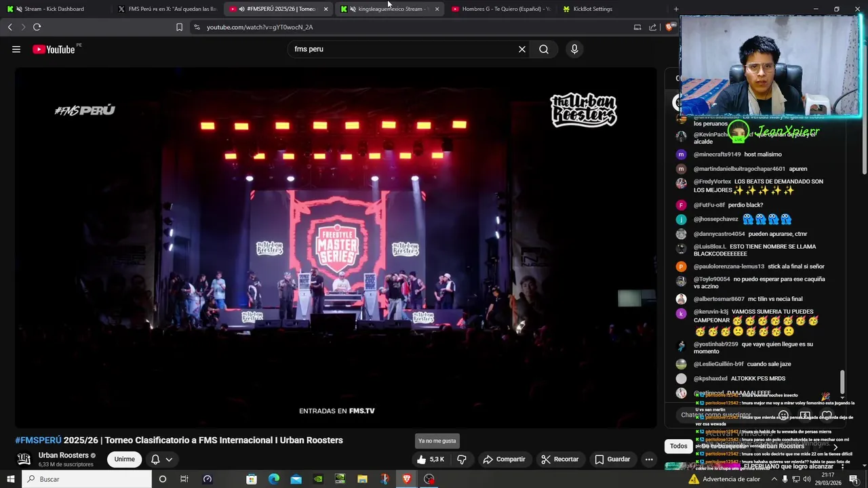Dislike the video with thumbs-down button
868x488 pixels.
[x=462, y=459]
